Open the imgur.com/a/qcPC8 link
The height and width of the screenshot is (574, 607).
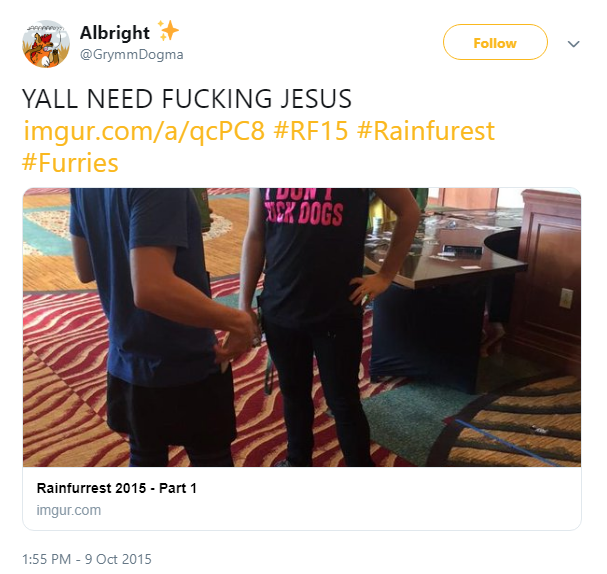pyautogui.click(x=144, y=131)
